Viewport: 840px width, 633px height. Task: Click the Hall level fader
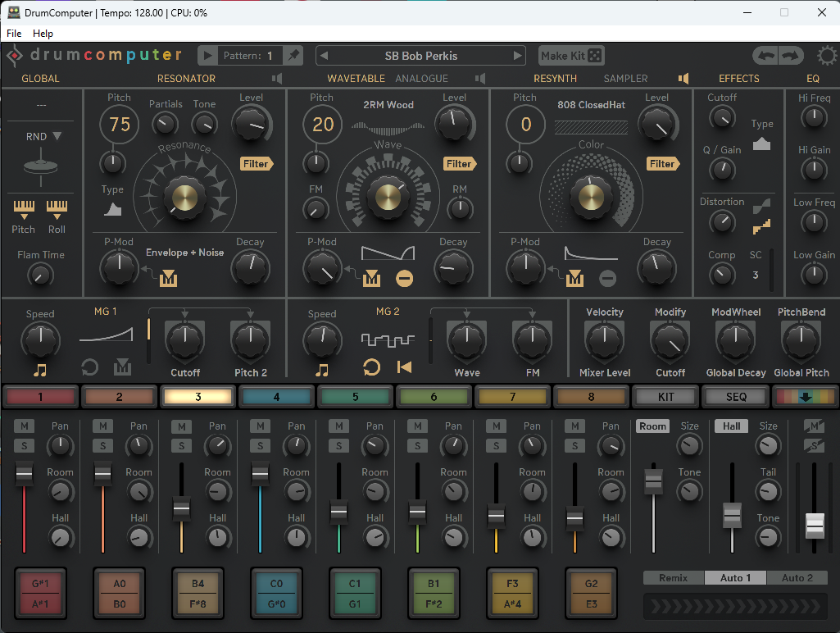[x=732, y=516]
